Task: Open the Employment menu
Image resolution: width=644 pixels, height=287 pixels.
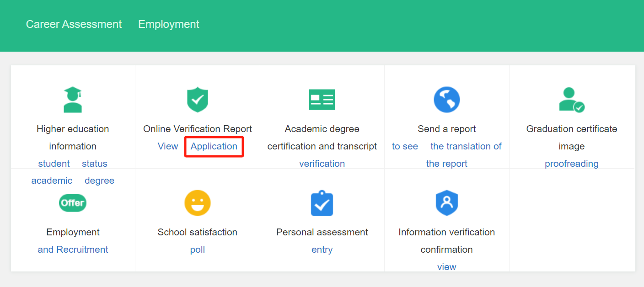Action: (168, 24)
